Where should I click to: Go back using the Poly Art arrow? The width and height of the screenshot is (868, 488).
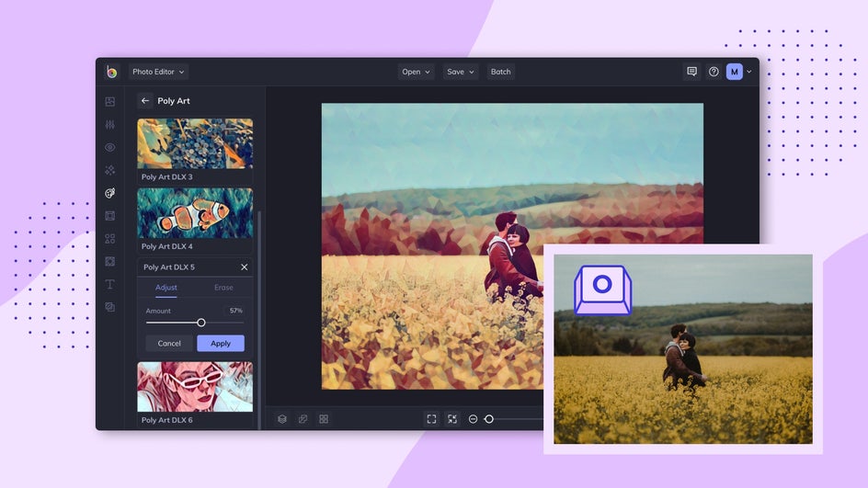(x=145, y=101)
